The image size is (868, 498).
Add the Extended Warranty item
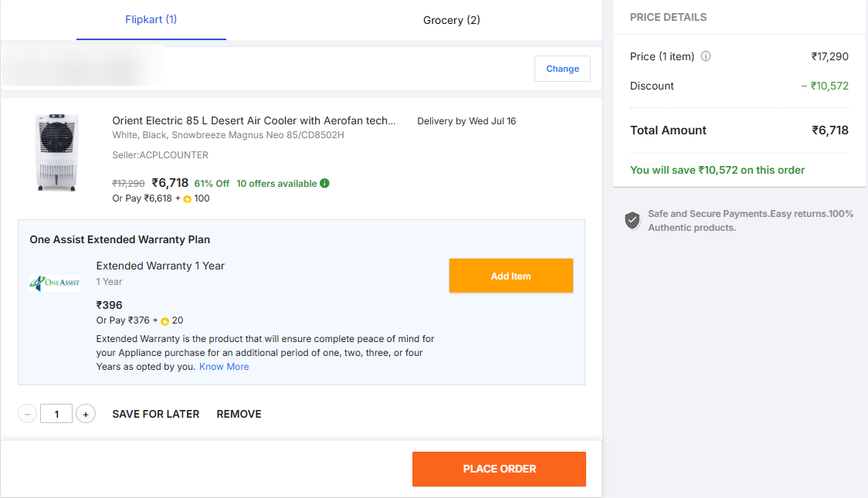pyautogui.click(x=510, y=276)
